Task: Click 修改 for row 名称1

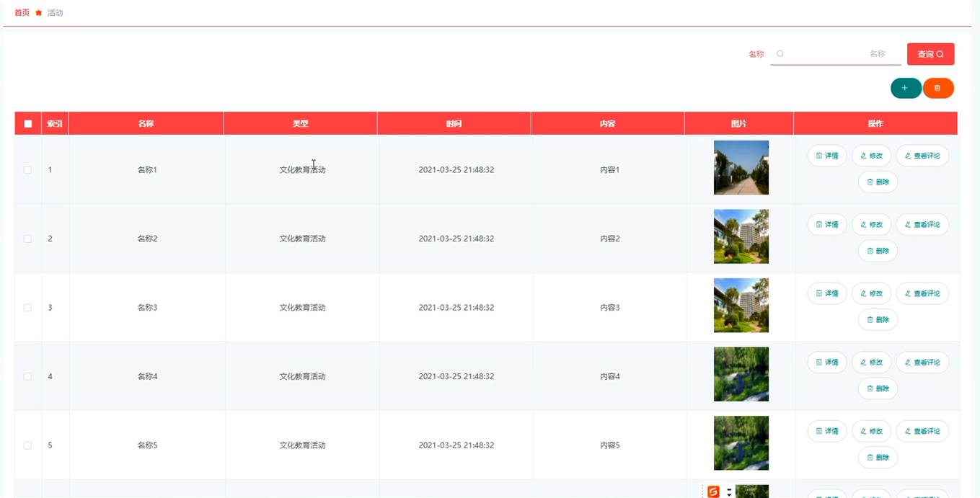Action: (871, 156)
